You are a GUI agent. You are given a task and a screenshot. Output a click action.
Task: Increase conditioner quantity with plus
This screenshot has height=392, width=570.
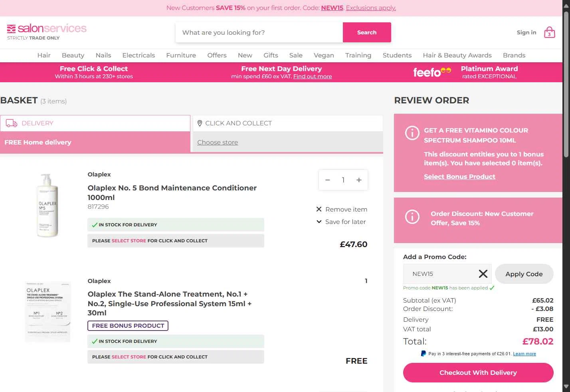(359, 180)
